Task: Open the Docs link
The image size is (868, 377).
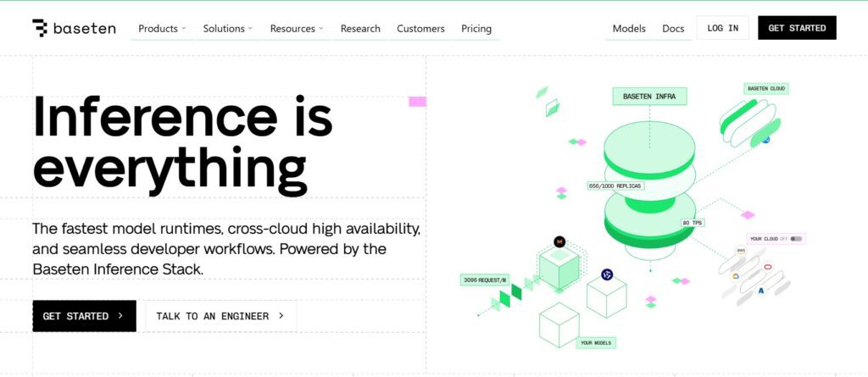Action: 673,28
